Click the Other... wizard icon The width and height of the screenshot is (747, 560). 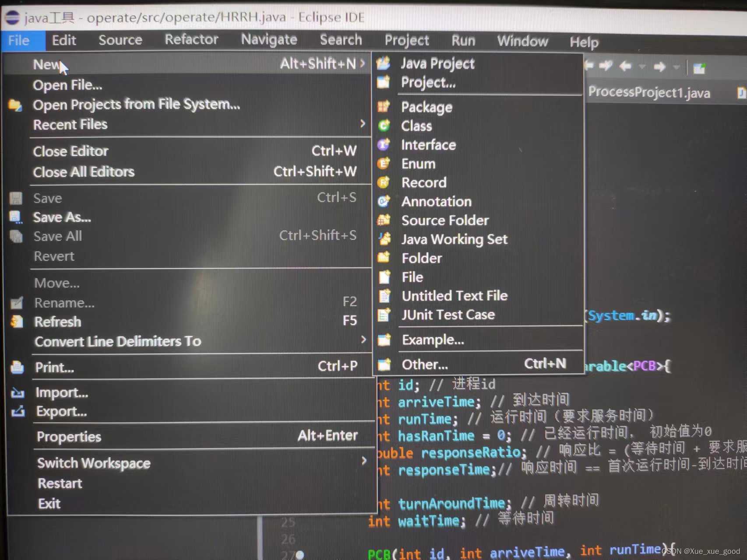[384, 364]
